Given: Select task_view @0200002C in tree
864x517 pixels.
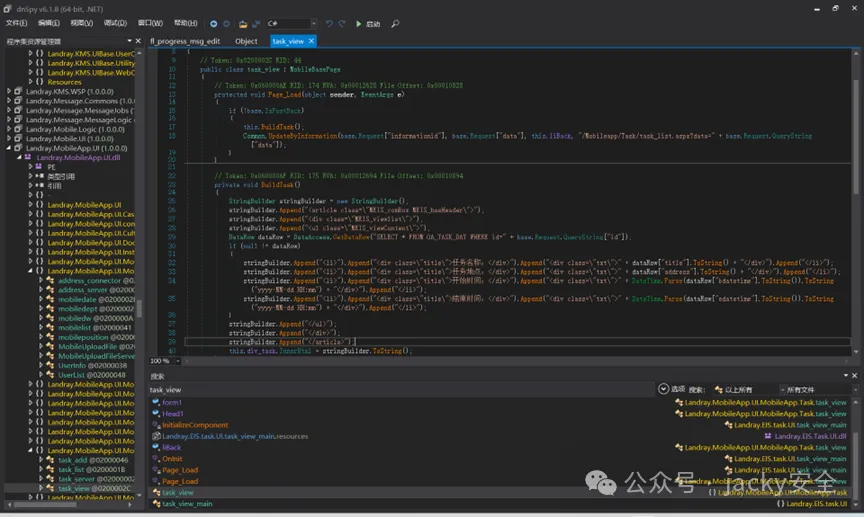Looking at the screenshot, I should pos(94,488).
